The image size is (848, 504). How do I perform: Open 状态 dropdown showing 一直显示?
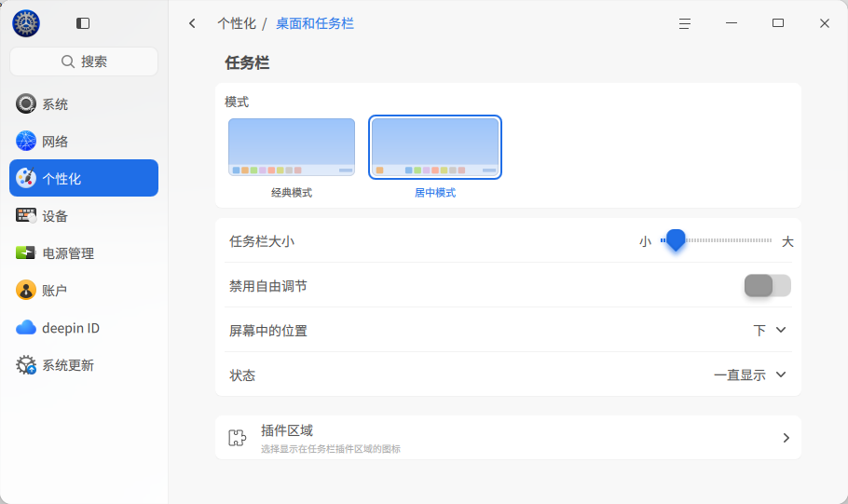click(x=749, y=375)
